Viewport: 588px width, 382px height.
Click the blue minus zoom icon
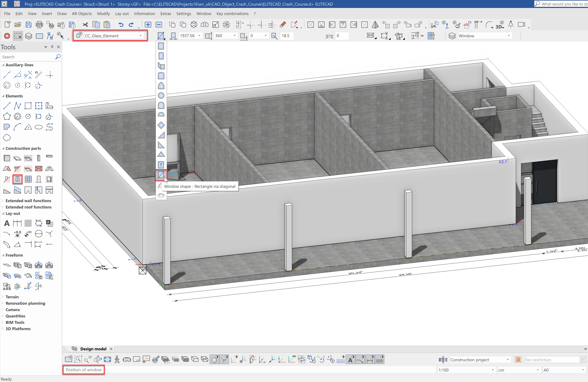pyautogui.click(x=159, y=24)
